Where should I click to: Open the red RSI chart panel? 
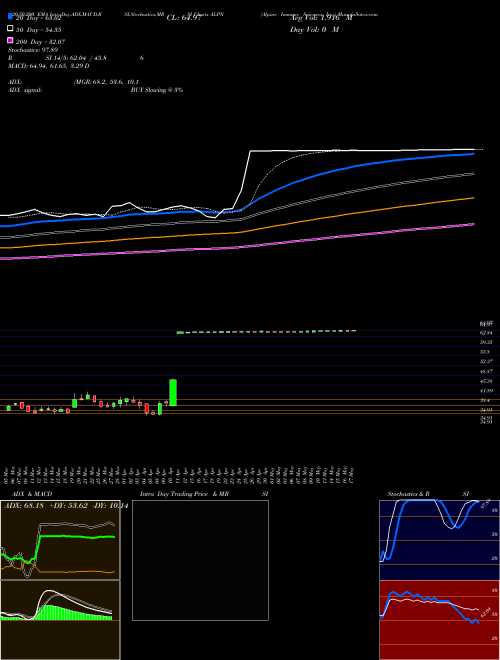point(439,620)
